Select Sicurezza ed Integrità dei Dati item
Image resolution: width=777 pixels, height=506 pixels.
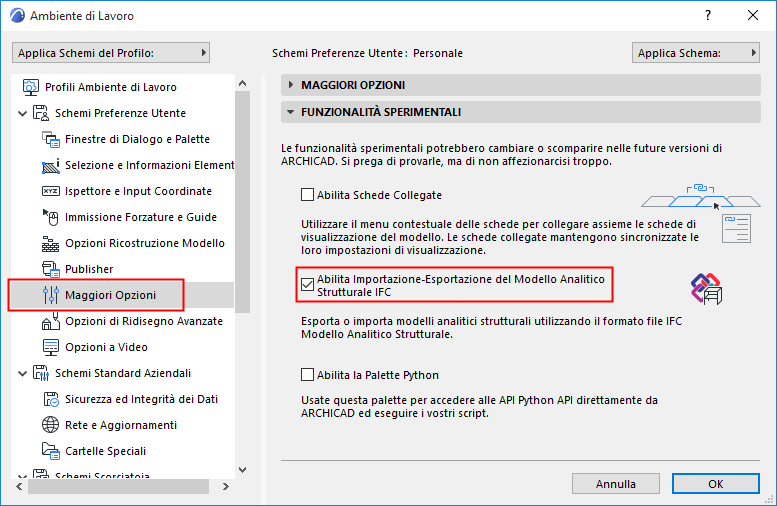click(141, 399)
